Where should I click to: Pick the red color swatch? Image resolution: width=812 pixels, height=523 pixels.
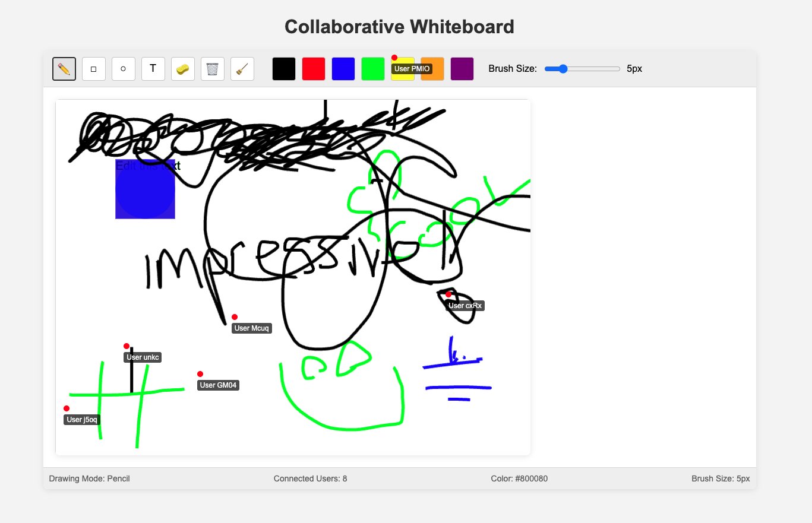pos(314,69)
